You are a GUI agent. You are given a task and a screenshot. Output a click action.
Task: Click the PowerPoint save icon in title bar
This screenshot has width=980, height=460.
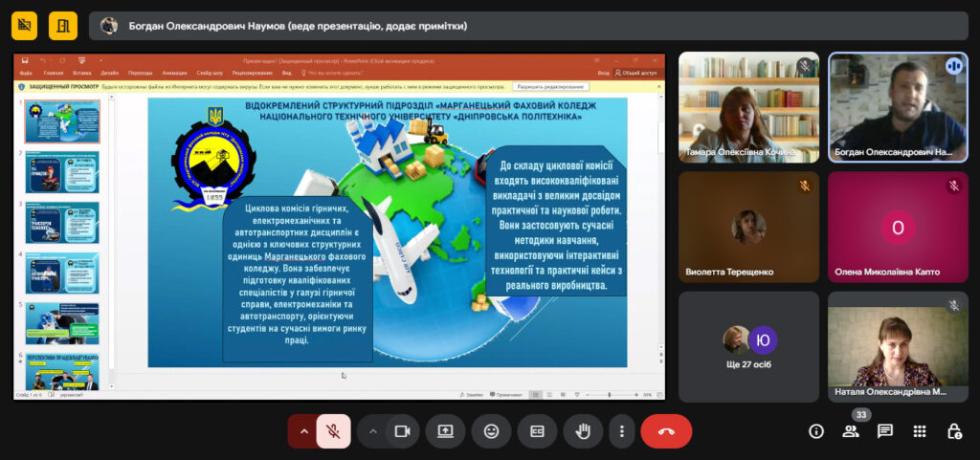(x=25, y=60)
